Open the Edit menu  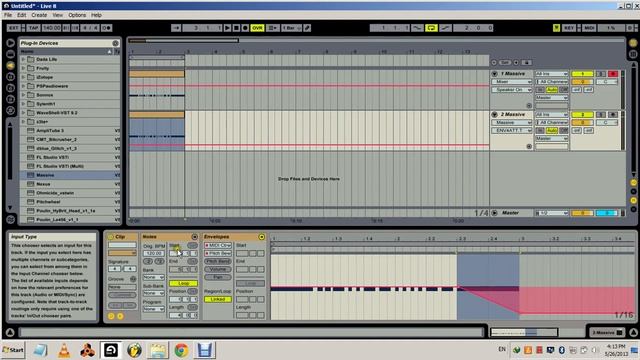22,15
